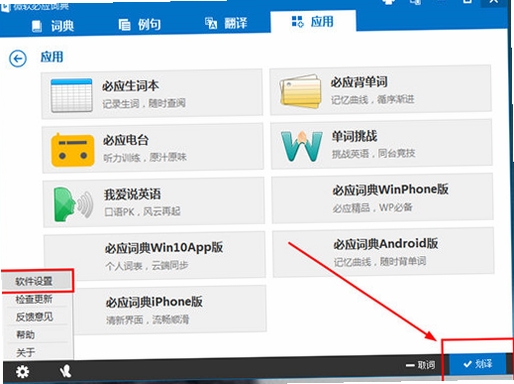Switch to the 例句 tab

tap(140, 24)
